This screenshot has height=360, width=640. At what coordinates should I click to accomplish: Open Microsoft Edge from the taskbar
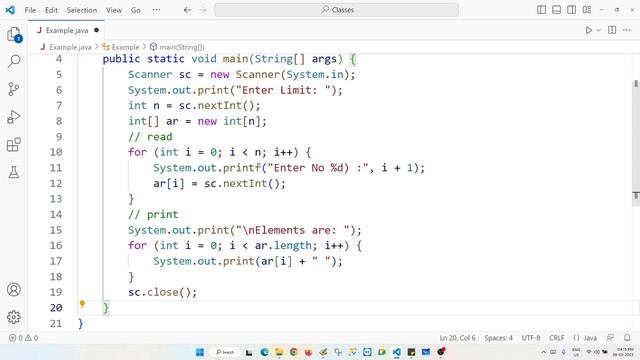(x=264, y=352)
